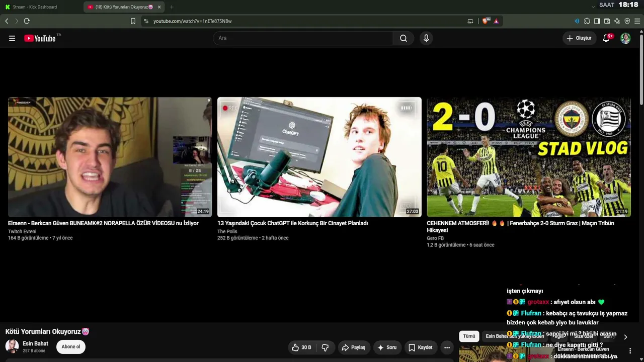644x362 pixels.
Task: Open video title 'Elraenn - Berkcan Güven BUNEAMK#2'
Action: click(103, 223)
